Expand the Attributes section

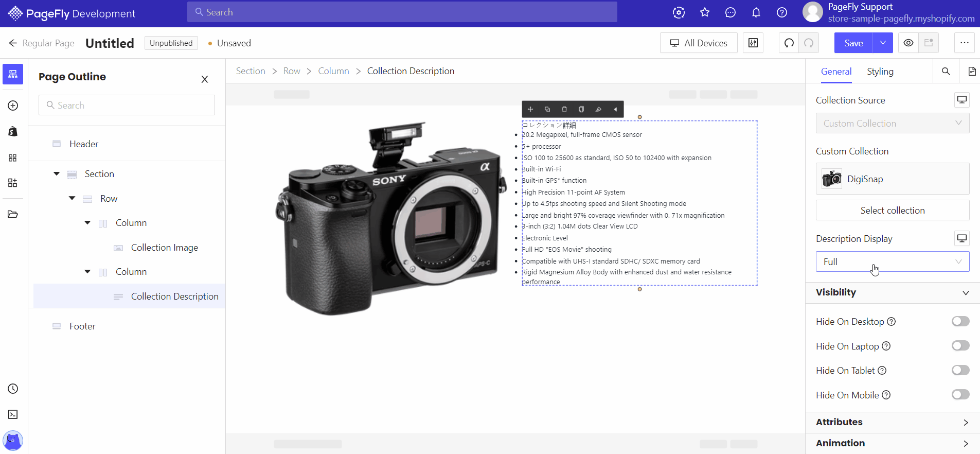click(893, 422)
